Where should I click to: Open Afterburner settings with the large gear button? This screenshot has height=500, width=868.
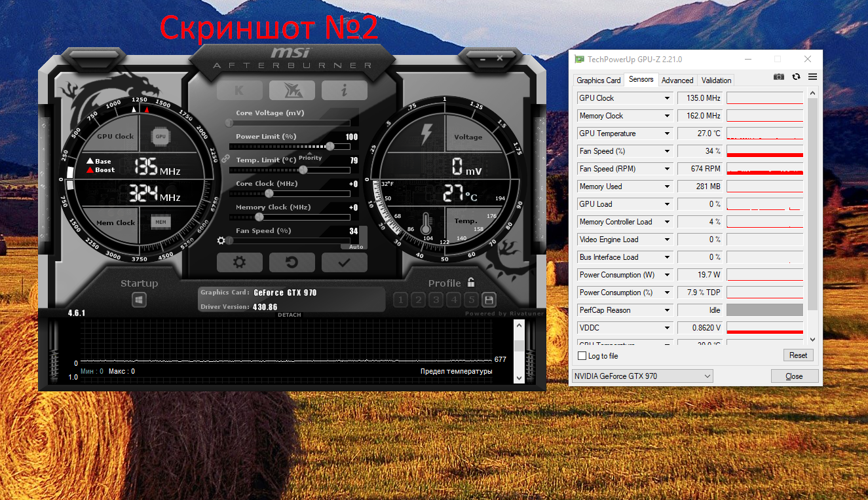click(240, 262)
